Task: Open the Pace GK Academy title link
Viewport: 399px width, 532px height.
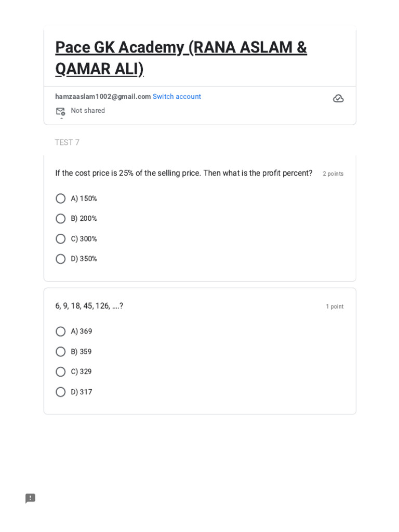Action: point(181,58)
